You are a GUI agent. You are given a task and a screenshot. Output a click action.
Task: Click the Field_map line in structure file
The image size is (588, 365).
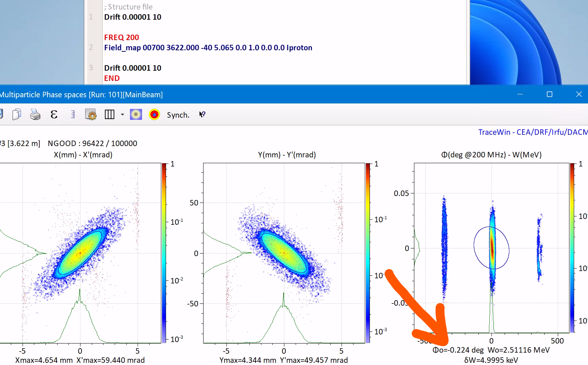pos(208,48)
